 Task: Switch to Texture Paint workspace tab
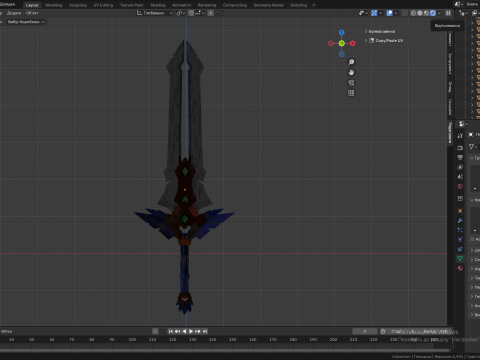coord(131,5)
